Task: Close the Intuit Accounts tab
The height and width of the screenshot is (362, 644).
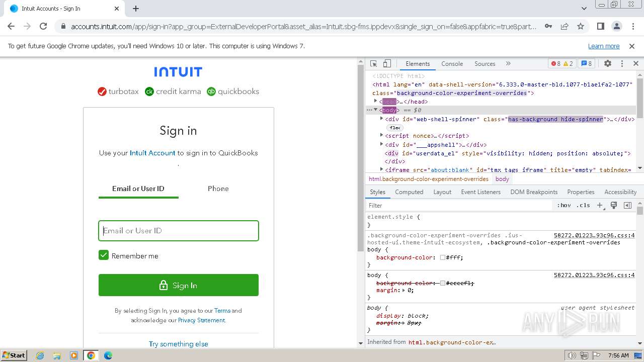Action: 117,9
